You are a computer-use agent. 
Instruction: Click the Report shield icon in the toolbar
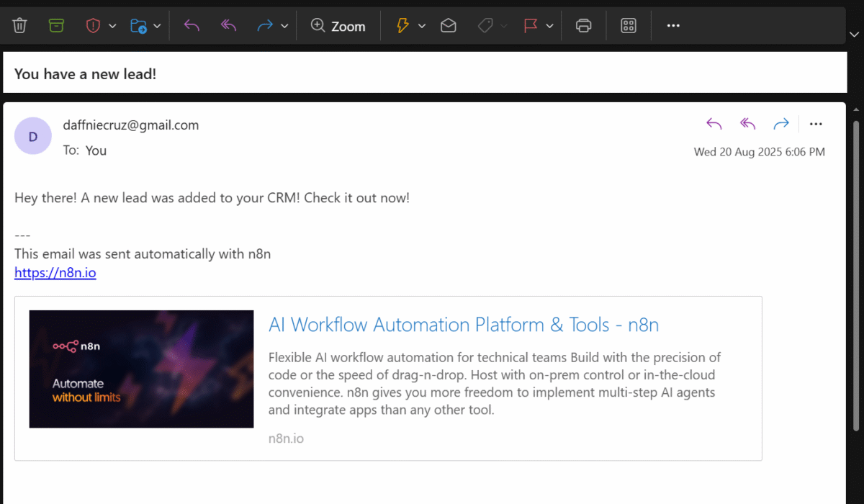pyautogui.click(x=93, y=26)
